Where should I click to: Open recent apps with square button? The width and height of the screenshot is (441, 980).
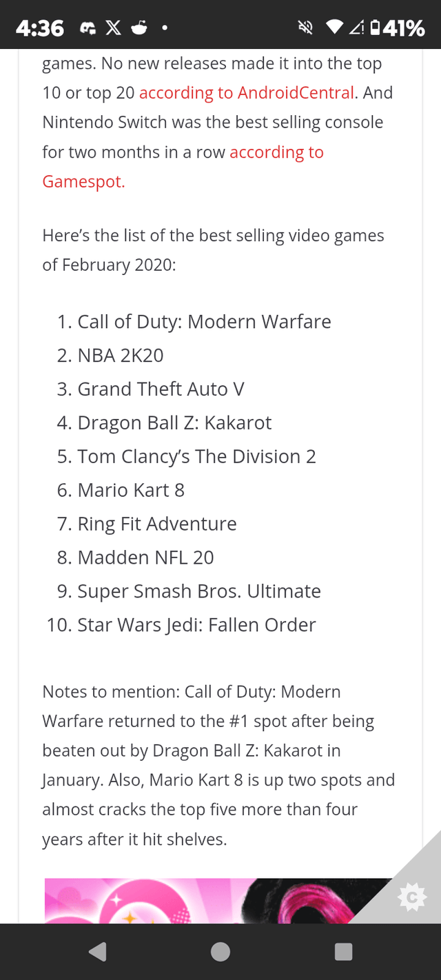343,952
